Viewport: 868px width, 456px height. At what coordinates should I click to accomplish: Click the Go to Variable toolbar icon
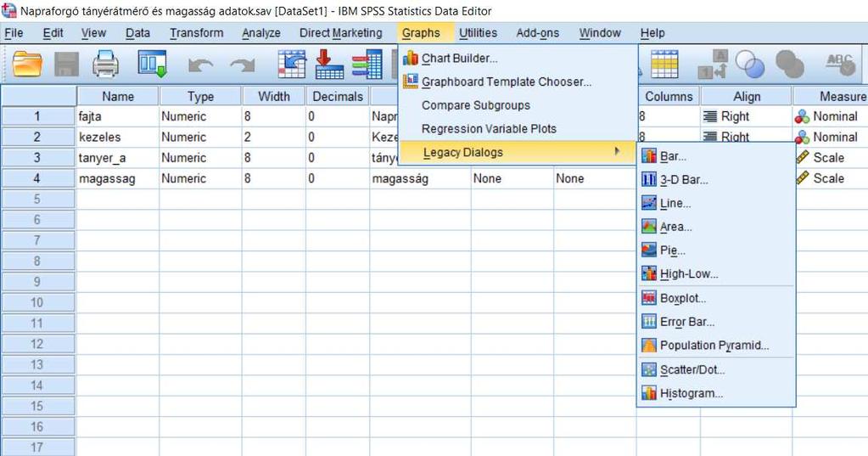[x=329, y=65]
